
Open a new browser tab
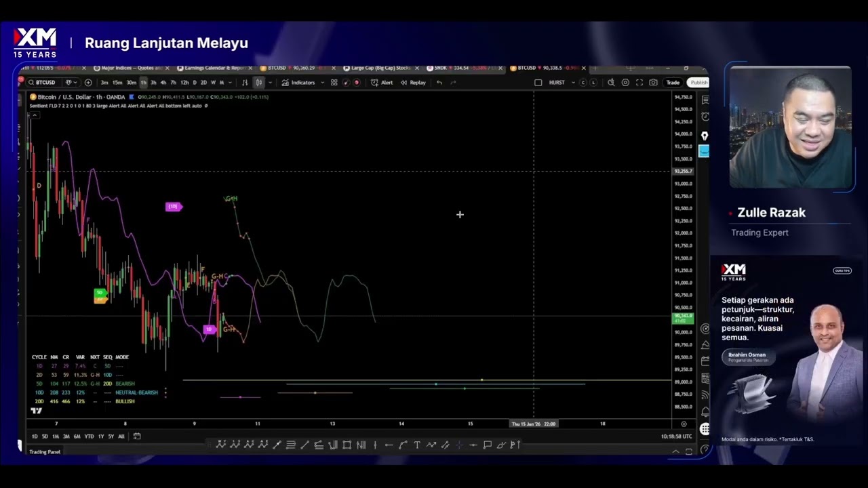(595, 68)
